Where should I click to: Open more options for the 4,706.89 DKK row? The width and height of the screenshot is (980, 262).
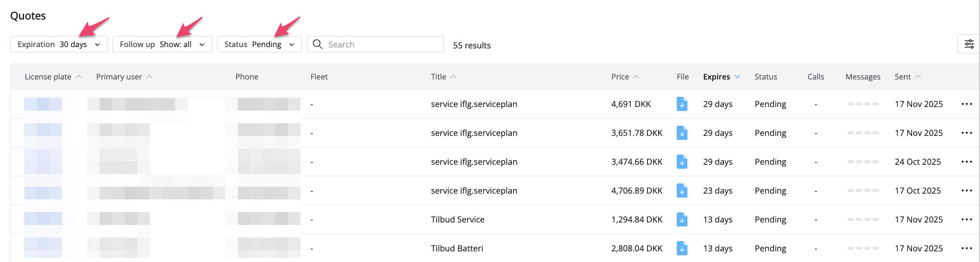tap(966, 191)
